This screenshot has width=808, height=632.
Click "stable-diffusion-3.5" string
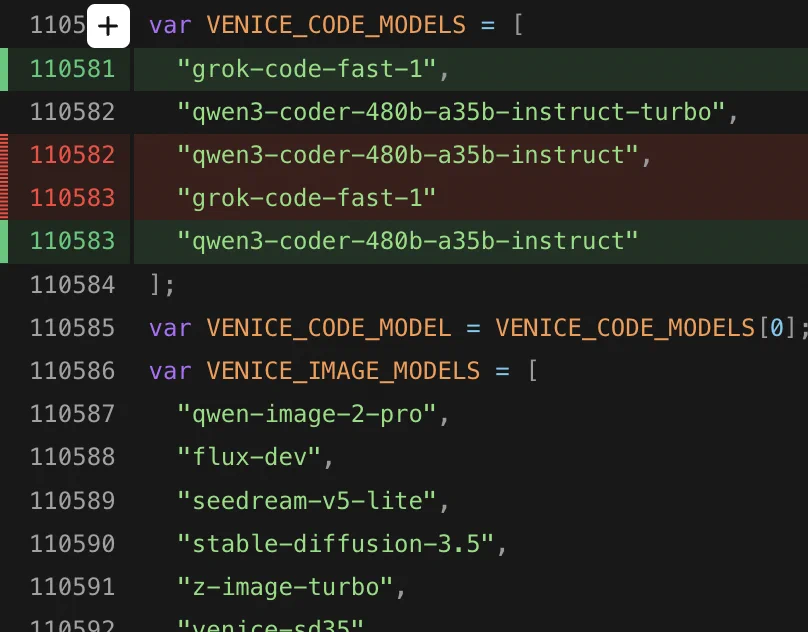click(335, 544)
